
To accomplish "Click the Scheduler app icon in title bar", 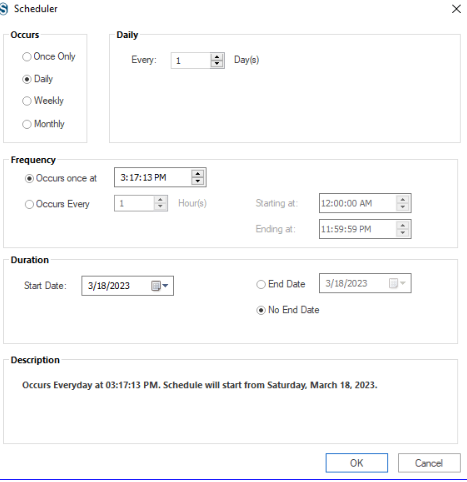I will (3, 9).
